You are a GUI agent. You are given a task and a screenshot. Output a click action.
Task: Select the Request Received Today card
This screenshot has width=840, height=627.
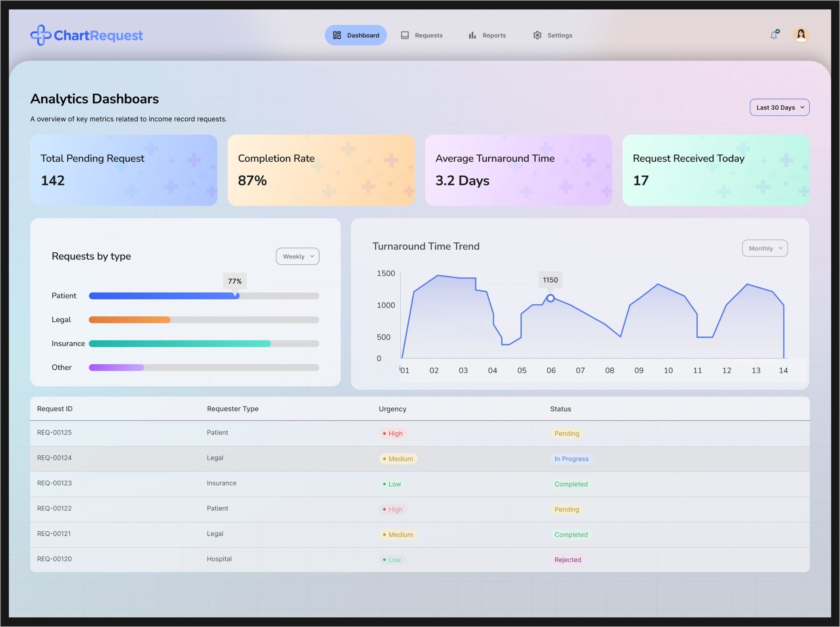click(716, 170)
